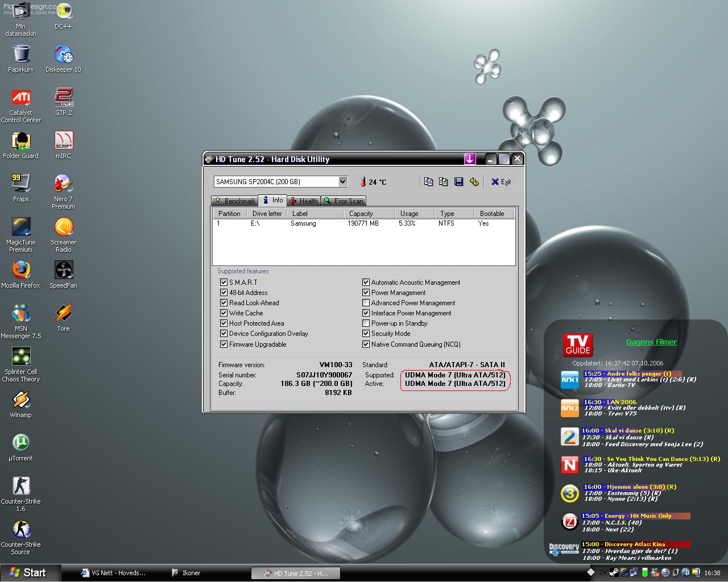Switch to Ikoner taskbar window
728x582 pixels.
click(186, 573)
